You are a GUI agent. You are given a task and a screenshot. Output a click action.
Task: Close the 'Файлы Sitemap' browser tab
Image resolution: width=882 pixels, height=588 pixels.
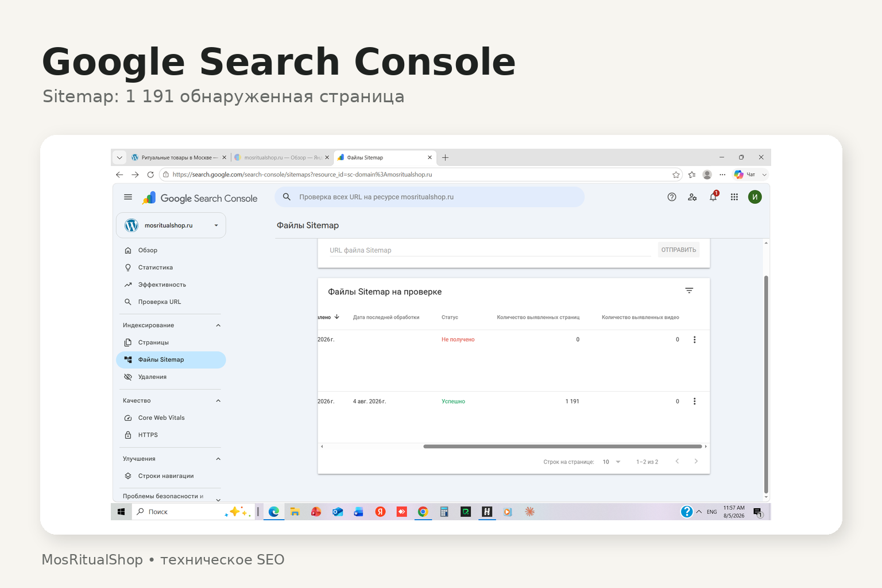[430, 157]
